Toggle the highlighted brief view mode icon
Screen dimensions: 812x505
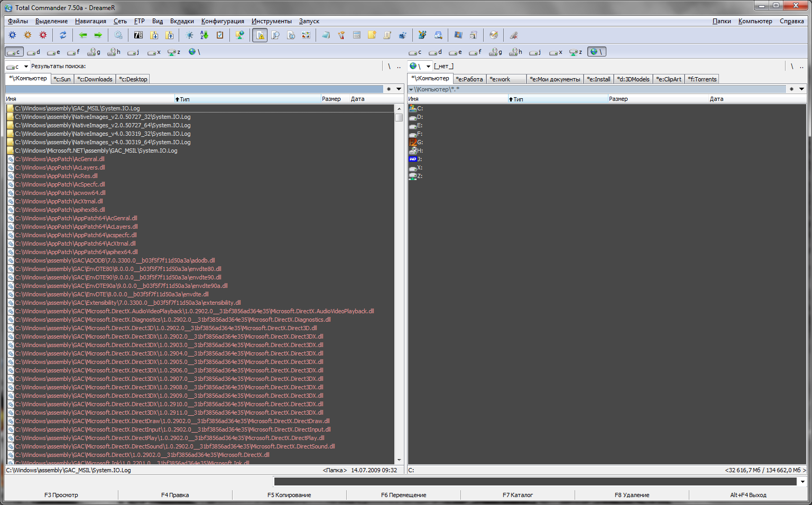tap(260, 35)
